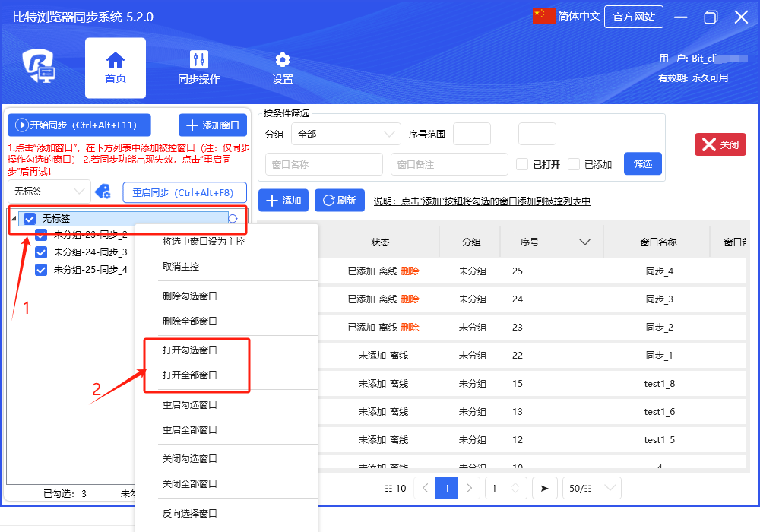
Task: Toggle the 已添加 filter checkbox
Action: [574, 164]
